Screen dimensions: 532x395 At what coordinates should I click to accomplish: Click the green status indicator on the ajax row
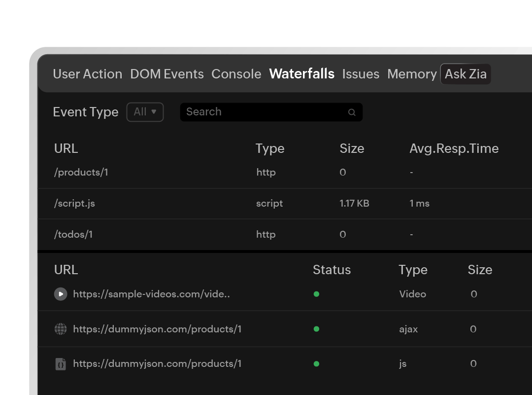pyautogui.click(x=317, y=329)
